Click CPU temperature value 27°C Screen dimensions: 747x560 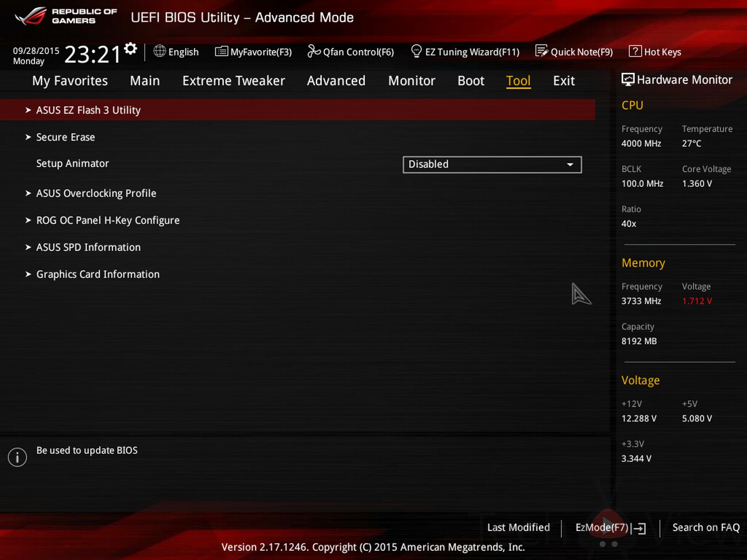tap(691, 144)
